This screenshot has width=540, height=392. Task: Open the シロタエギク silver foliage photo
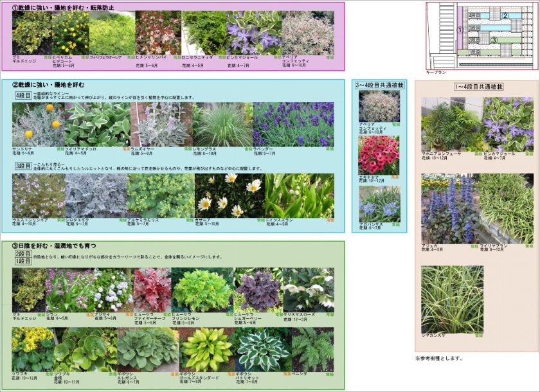tap(96, 195)
